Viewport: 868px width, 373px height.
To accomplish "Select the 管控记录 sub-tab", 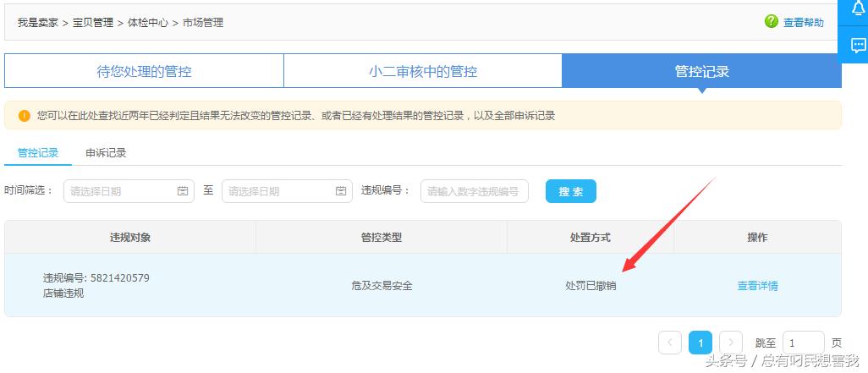I will tap(37, 153).
